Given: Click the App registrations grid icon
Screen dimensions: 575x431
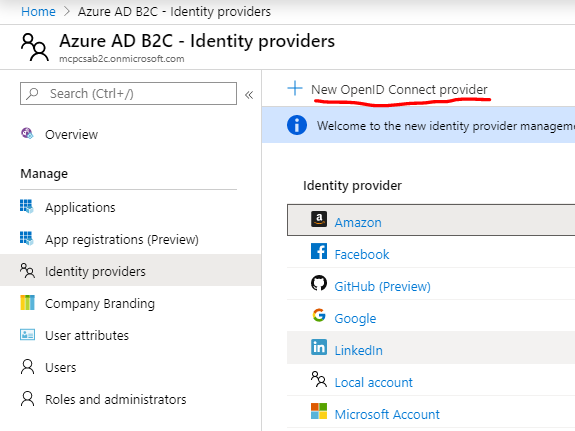Looking at the screenshot, I should coord(27,238).
